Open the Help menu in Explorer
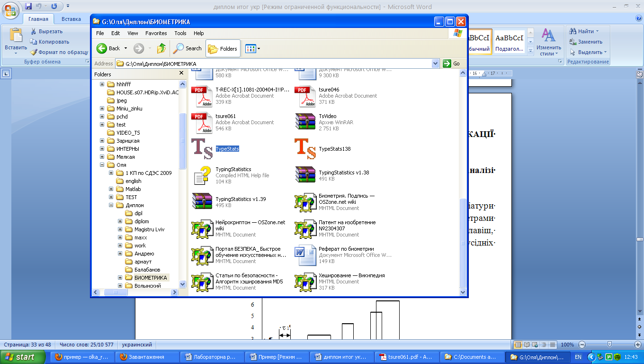This screenshot has height=364, width=644. pos(199,33)
